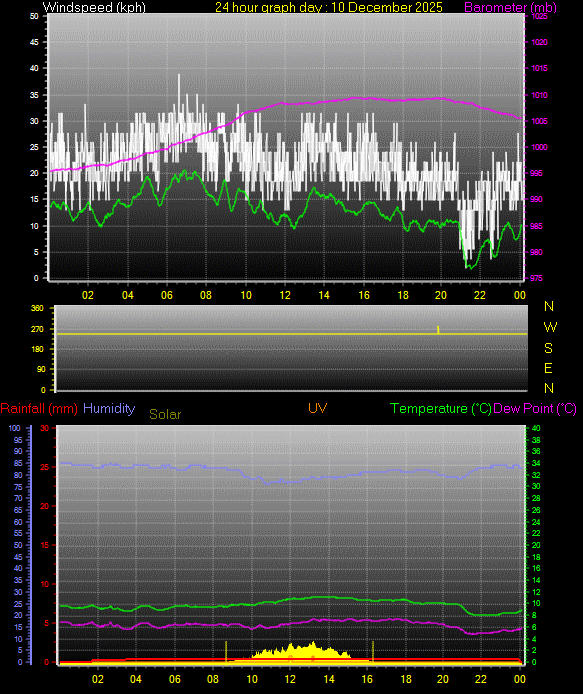The width and height of the screenshot is (583, 694).
Task: Click the '12' hour label under windspeed chart
Action: tap(285, 295)
